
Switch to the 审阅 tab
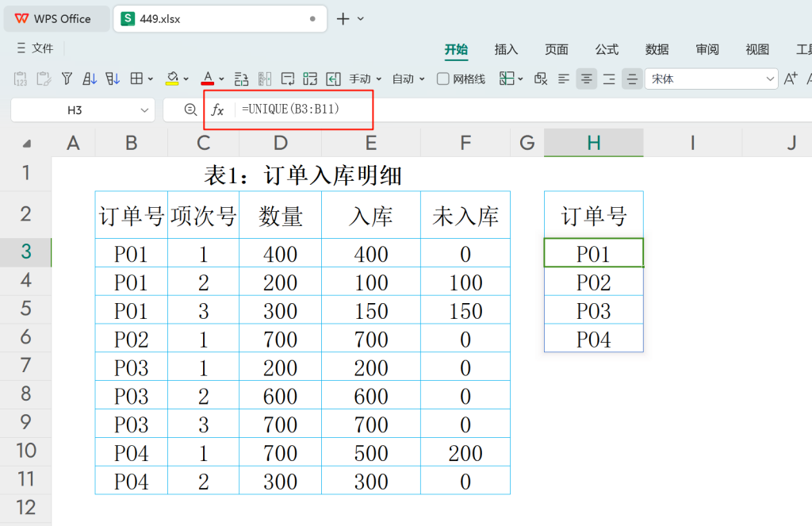707,49
